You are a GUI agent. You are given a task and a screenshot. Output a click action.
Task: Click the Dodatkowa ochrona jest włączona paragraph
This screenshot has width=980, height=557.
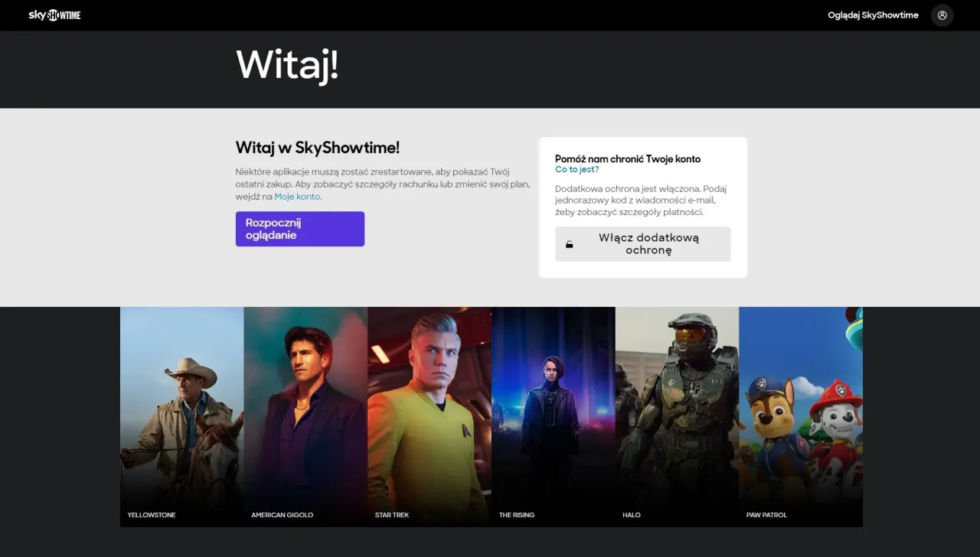point(640,200)
